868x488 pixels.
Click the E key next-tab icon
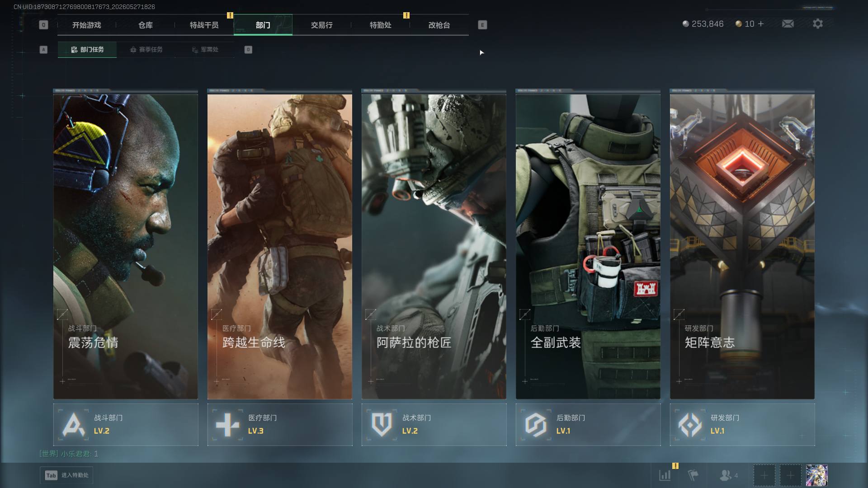482,25
